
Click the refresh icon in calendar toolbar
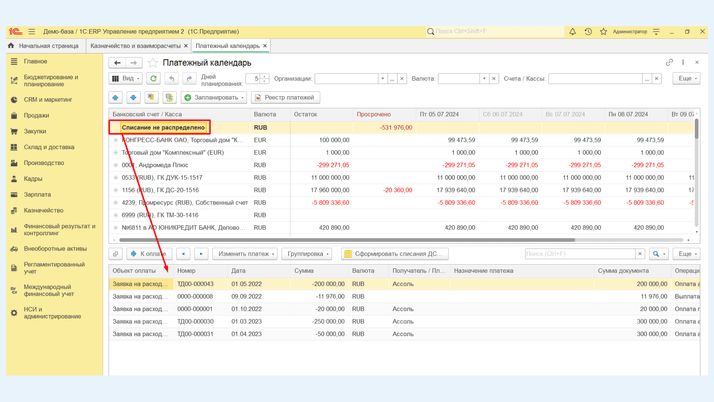tap(153, 78)
